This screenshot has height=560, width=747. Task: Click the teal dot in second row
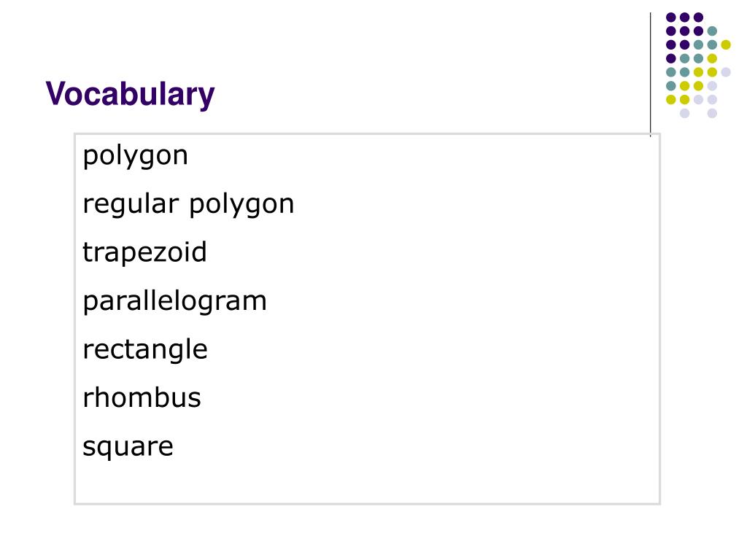(x=712, y=31)
